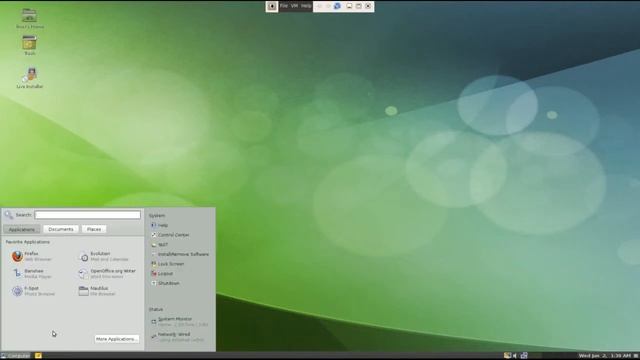Click yellow taskbar icon beside Computer
The height and width of the screenshot is (360, 640).
[38, 356]
